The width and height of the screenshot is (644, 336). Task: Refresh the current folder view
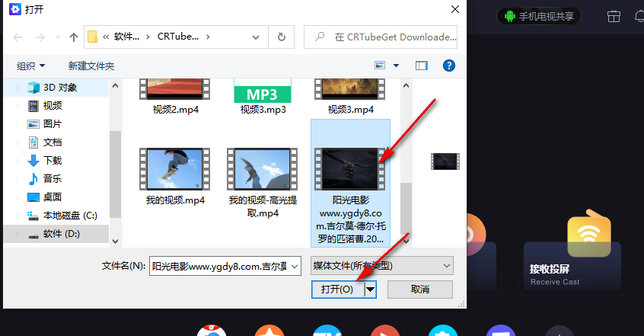tap(282, 37)
